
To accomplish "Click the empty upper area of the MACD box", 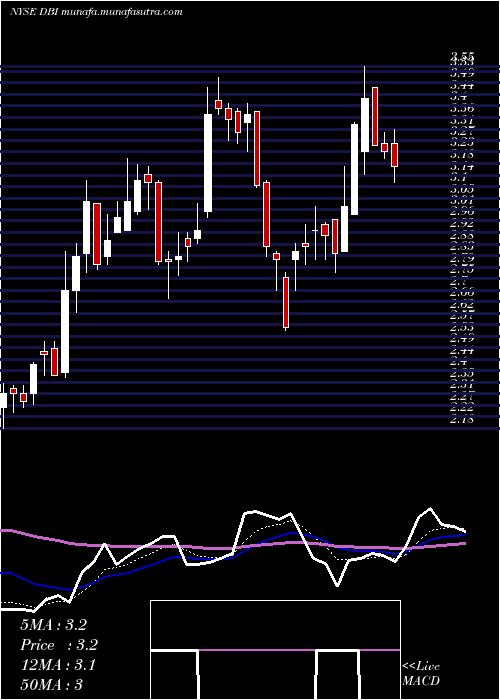I will coord(275,624).
